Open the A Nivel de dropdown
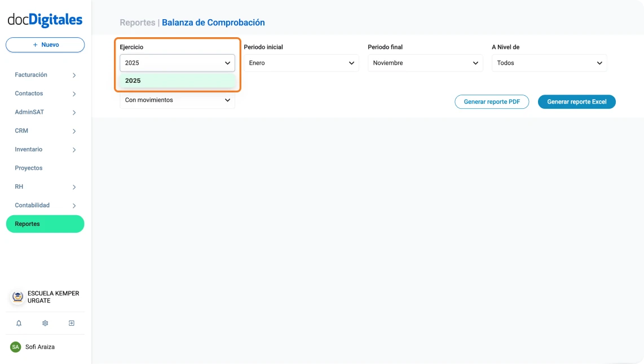The image size is (644, 364). pyautogui.click(x=549, y=63)
